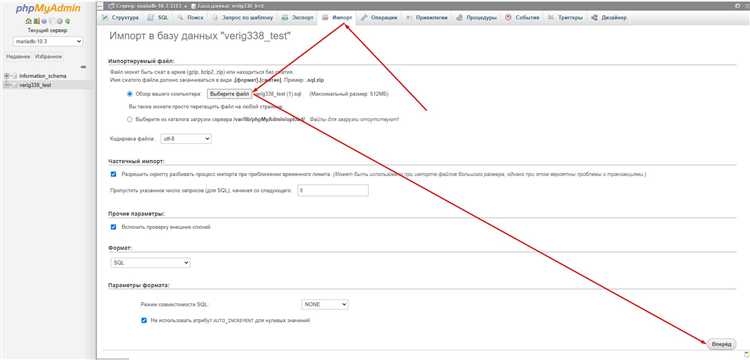Collapse the navigation panel with top-left toggle
Viewport: 750px width, 360px height.
[99, 6]
